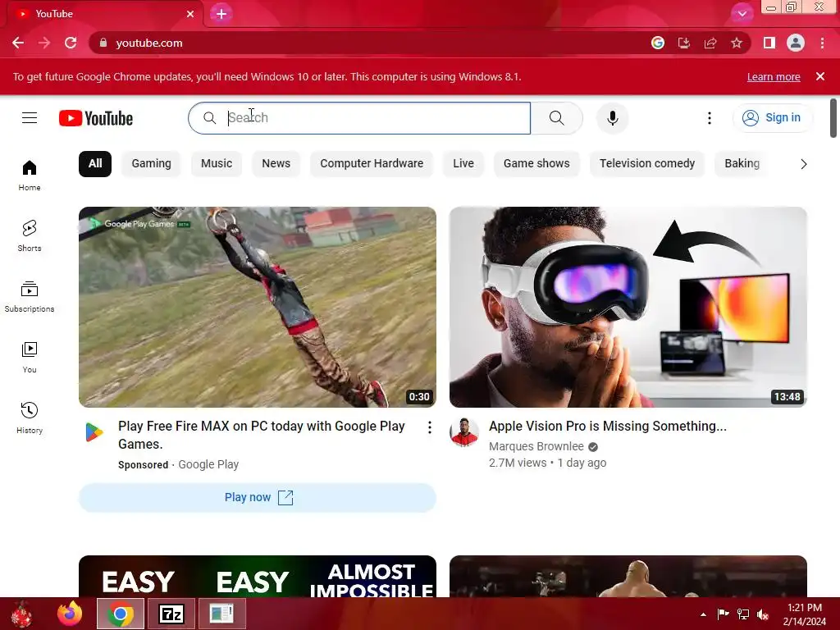Open the Apple Vision Pro video title
Screen dimensions: 840x630
[x=608, y=427]
